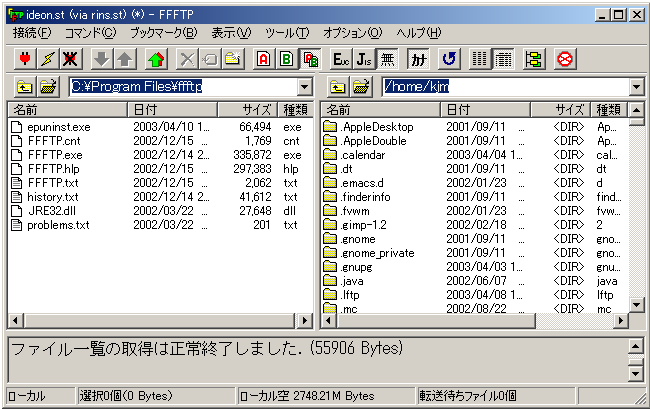The image size is (650, 409).
Task: Sort remote list by サイズ header
Action: coord(560,110)
